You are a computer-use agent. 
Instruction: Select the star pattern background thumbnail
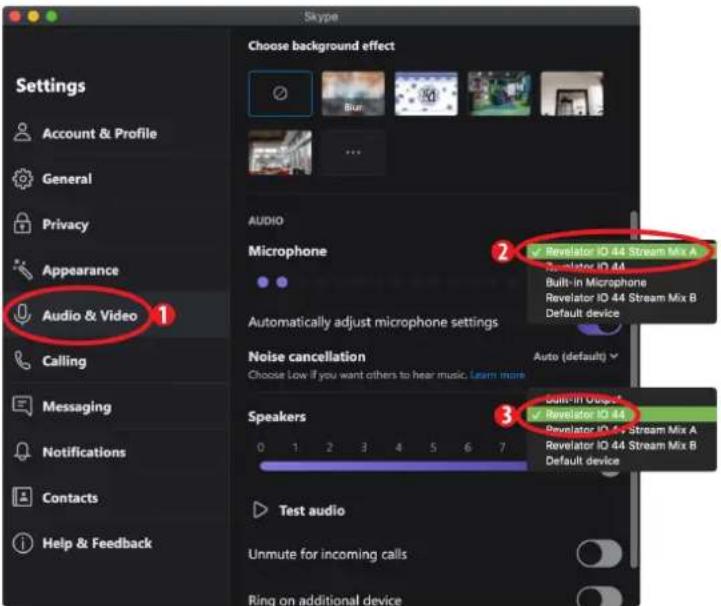coord(426,93)
